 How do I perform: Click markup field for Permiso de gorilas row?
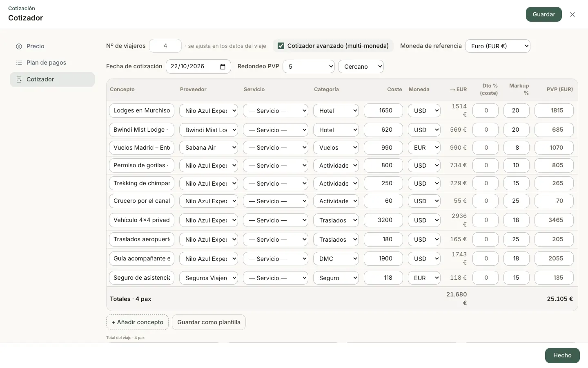pos(517,165)
